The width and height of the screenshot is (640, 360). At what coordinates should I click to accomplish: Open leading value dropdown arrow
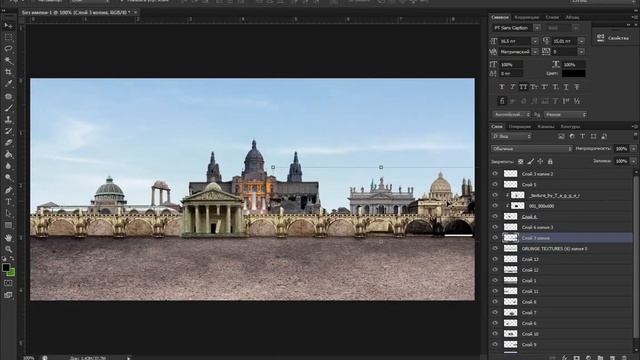point(582,41)
